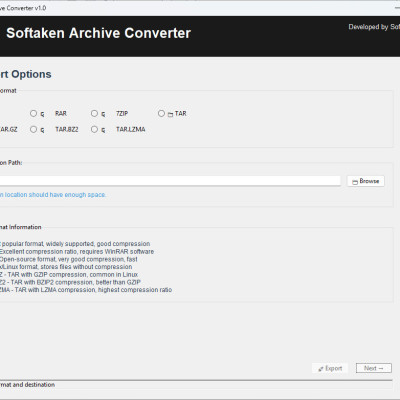The image size is (400, 400).
Task: Select the TAR.BZ2 format radio button
Action: click(x=33, y=129)
